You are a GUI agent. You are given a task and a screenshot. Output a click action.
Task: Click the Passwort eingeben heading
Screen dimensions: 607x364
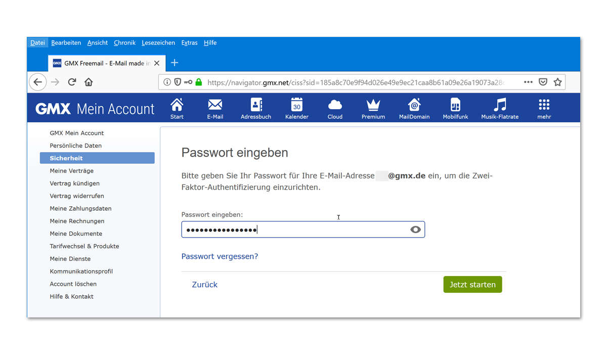[x=235, y=153]
